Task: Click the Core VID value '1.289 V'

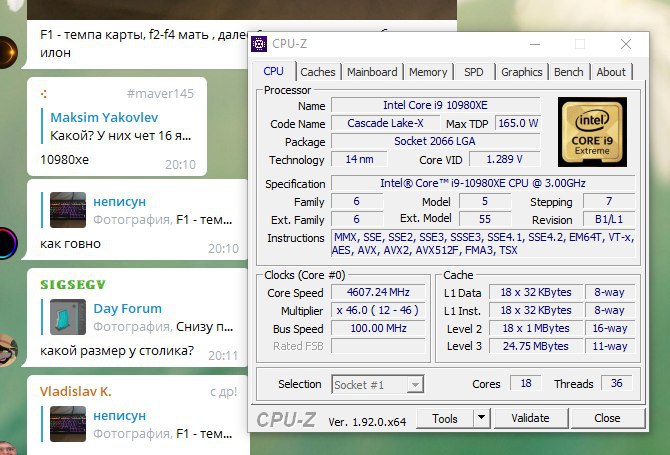Action: (505, 159)
